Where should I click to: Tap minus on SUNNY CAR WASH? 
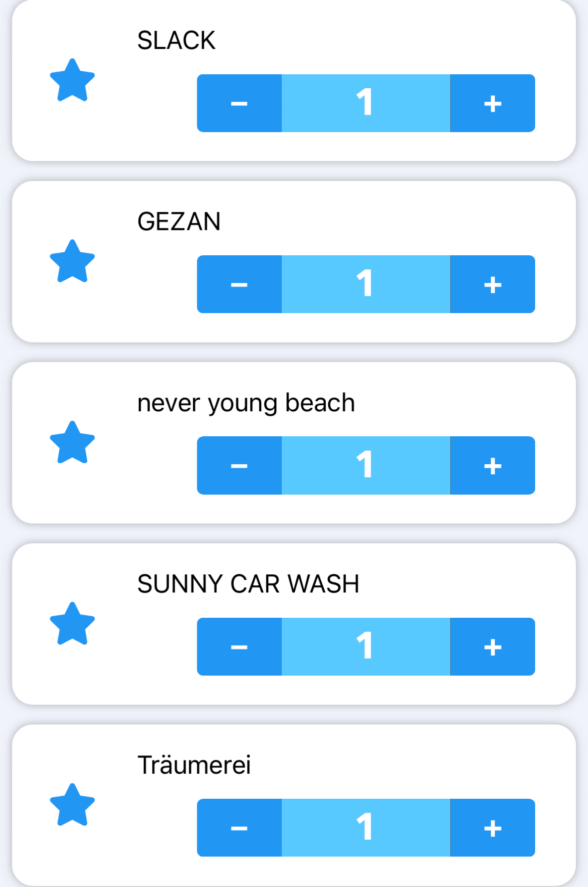(x=239, y=647)
